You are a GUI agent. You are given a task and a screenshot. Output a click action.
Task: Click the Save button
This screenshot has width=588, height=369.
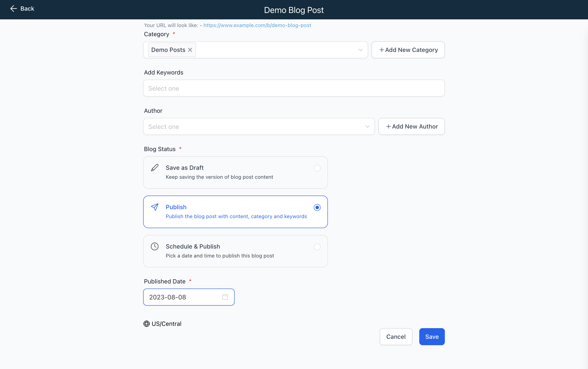432,337
